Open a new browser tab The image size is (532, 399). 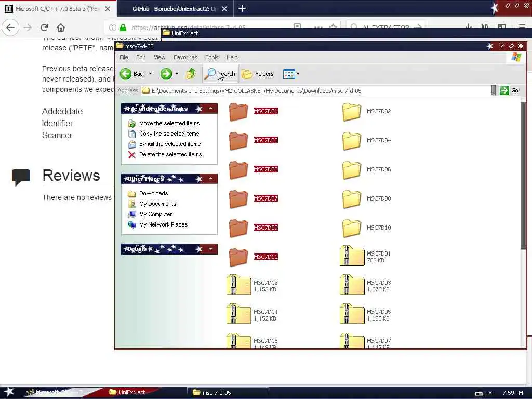242,8
